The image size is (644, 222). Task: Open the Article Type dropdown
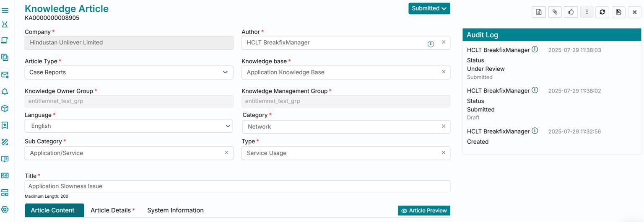click(x=129, y=72)
